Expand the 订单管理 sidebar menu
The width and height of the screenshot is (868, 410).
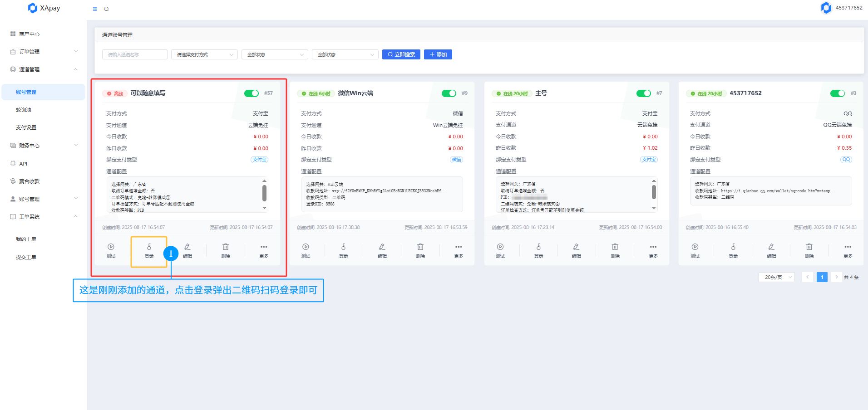coord(44,52)
